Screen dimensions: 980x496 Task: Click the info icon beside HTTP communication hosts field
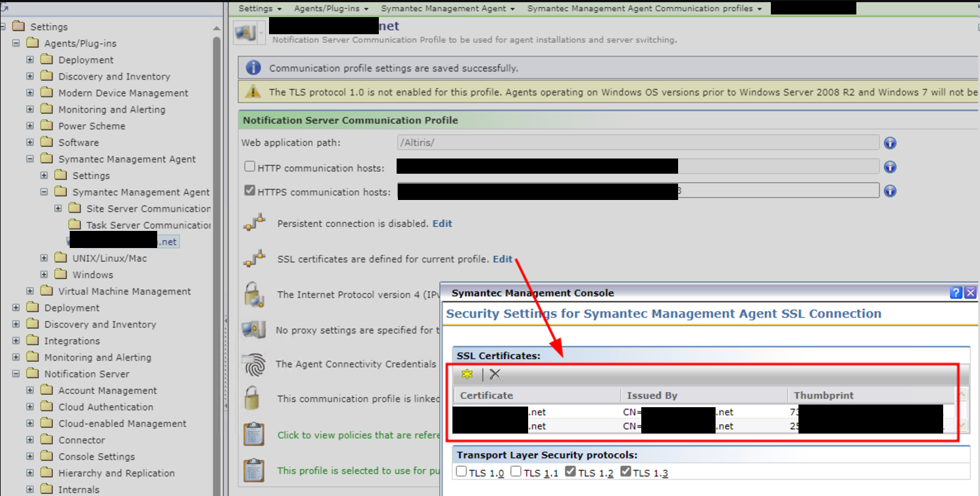[x=890, y=167]
